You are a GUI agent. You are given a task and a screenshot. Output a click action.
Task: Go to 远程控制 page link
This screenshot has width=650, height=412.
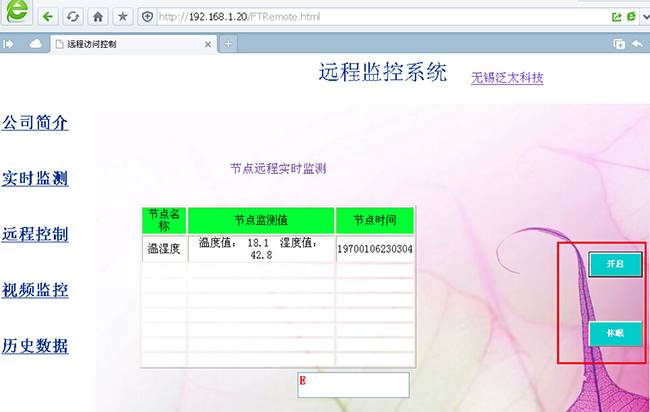35,235
